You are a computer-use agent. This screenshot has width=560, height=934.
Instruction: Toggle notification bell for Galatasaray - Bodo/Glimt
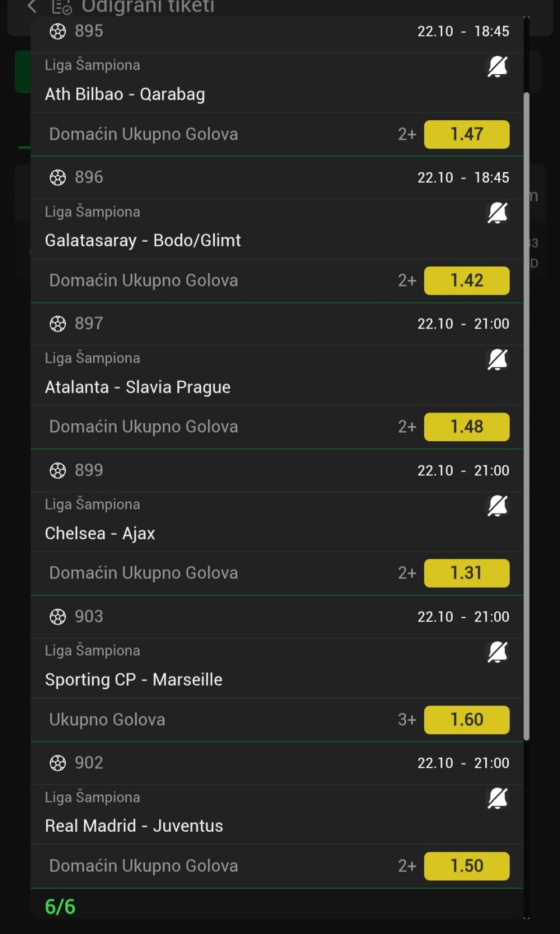pos(497,213)
